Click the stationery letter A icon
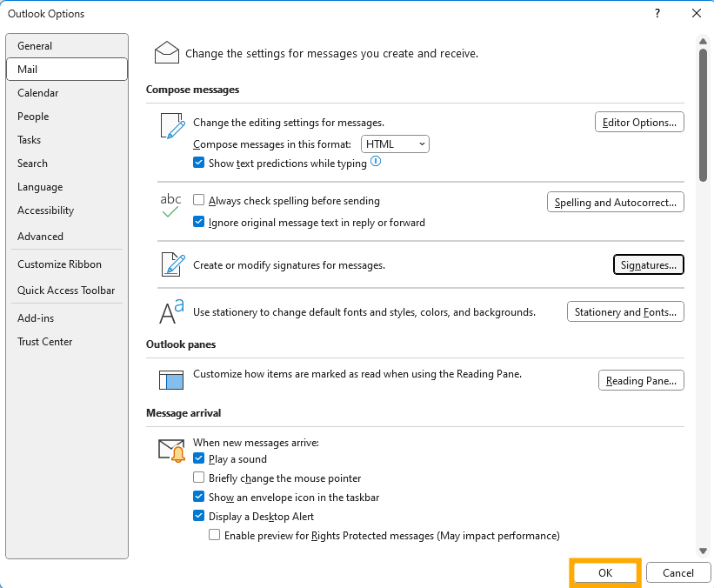714x588 pixels. (x=171, y=311)
